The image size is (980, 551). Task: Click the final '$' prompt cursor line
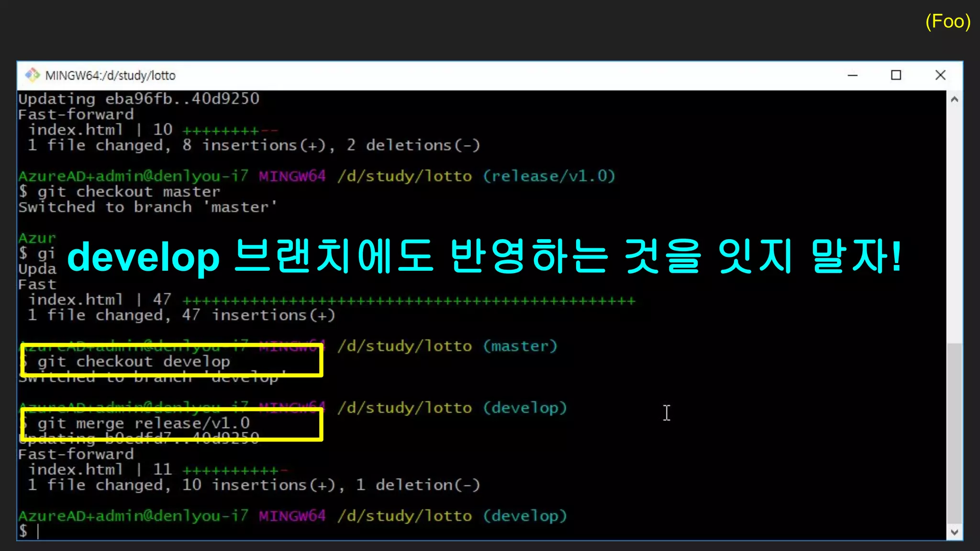click(x=29, y=531)
